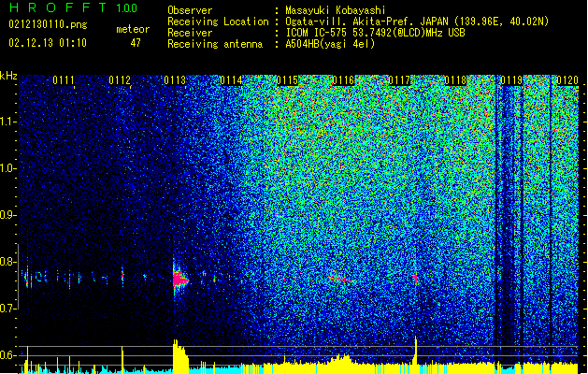
Task: Click the 0118 time marker
Action: (455, 80)
